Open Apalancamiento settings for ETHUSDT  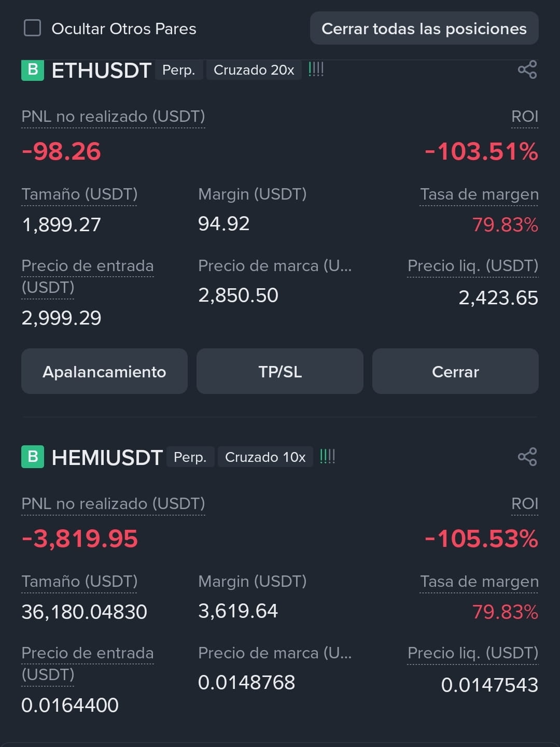104,371
